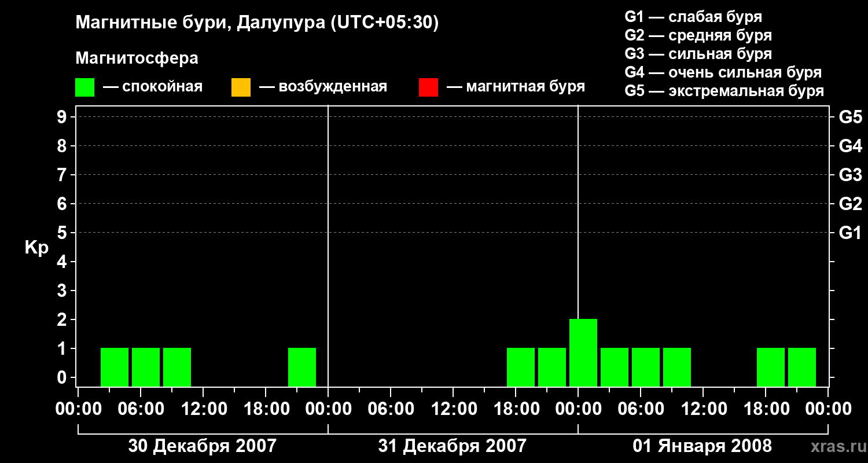Click the '30 Декабря 2007' date label
The image size is (868, 463).
point(203,446)
